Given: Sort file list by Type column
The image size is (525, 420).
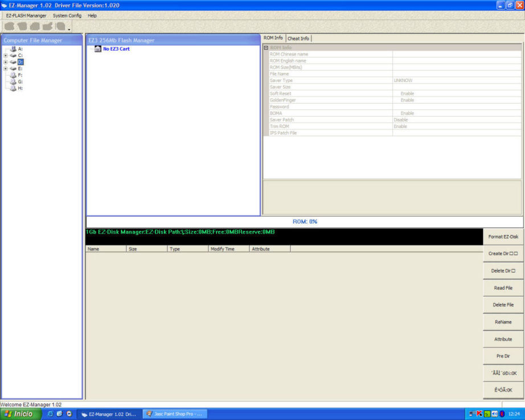Looking at the screenshot, I should pyautogui.click(x=188, y=249).
